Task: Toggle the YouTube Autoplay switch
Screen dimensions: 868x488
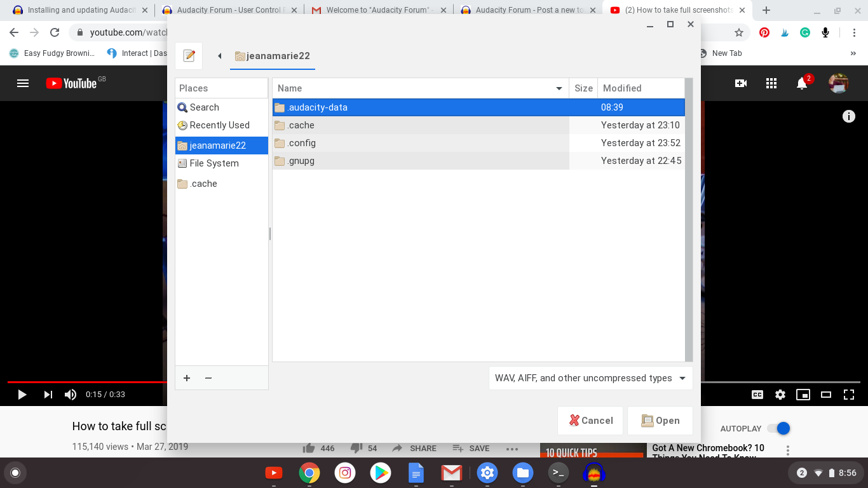Action: pyautogui.click(x=778, y=428)
